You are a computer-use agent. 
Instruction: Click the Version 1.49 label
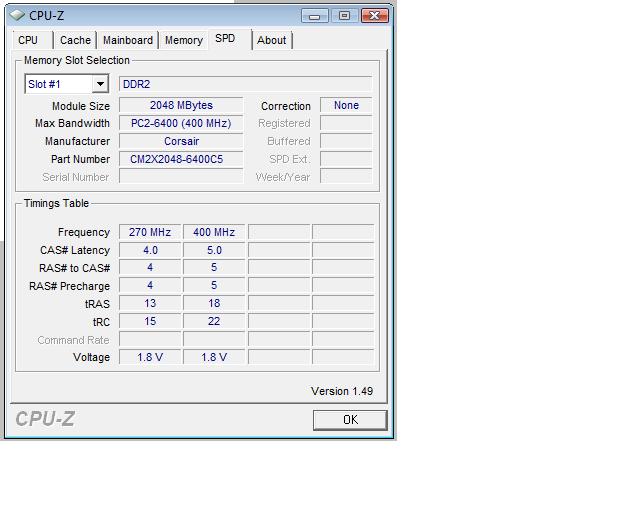(x=342, y=391)
